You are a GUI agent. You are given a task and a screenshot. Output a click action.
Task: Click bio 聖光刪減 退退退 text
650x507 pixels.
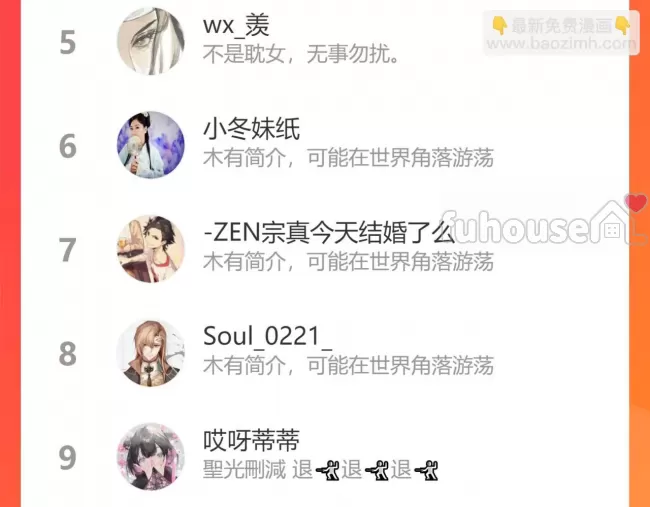pos(320,470)
